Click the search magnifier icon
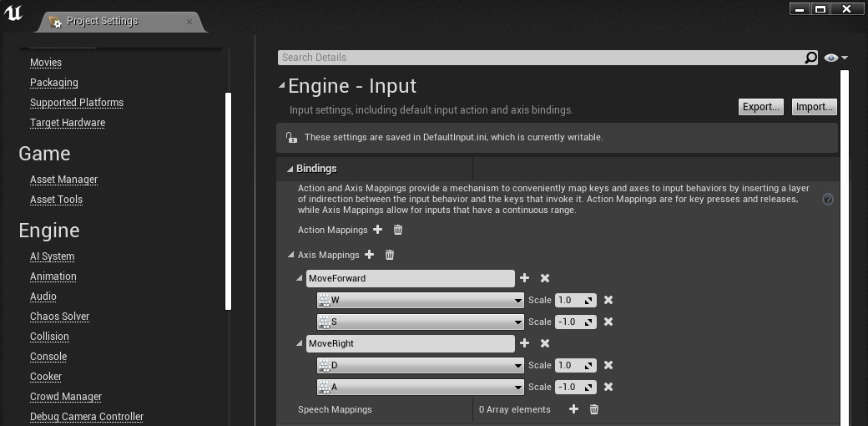The image size is (868, 426). pos(810,58)
